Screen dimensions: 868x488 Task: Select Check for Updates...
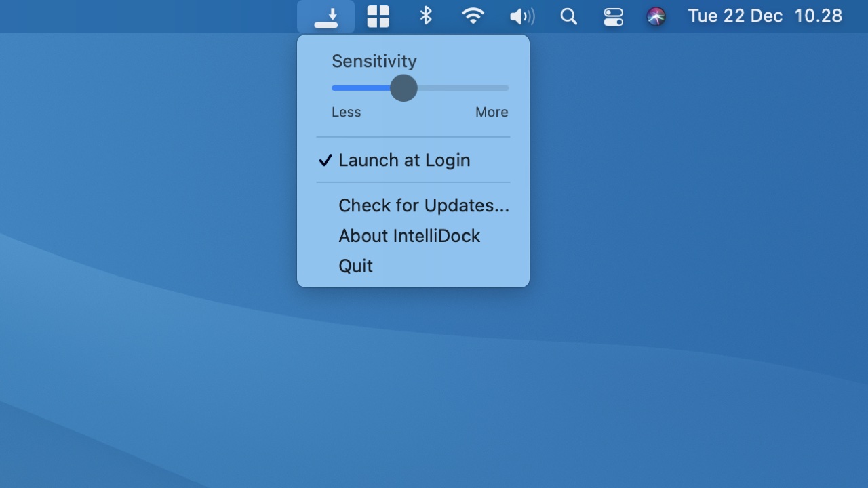tap(424, 205)
